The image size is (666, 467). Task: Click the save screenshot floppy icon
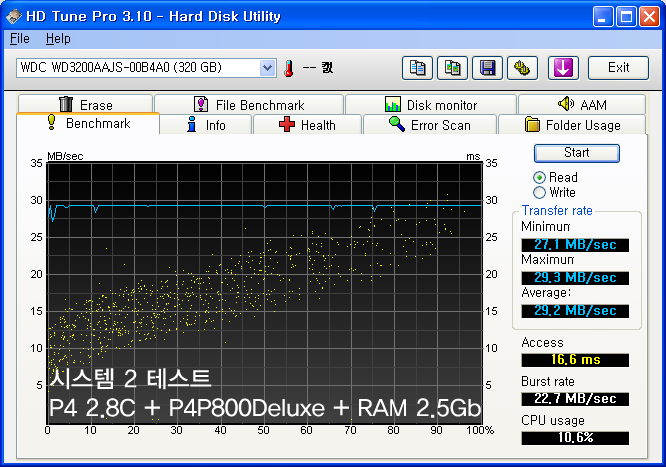[x=487, y=68]
